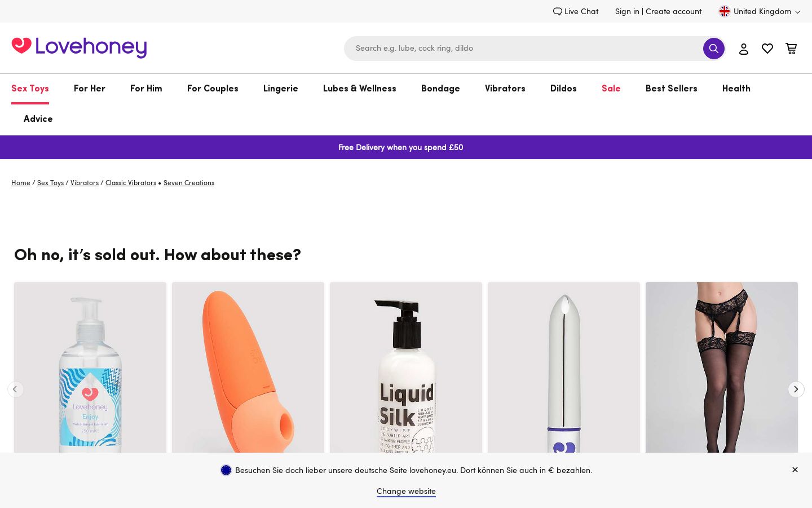The width and height of the screenshot is (812, 508).
Task: Open the For Her menu
Action: [90, 89]
